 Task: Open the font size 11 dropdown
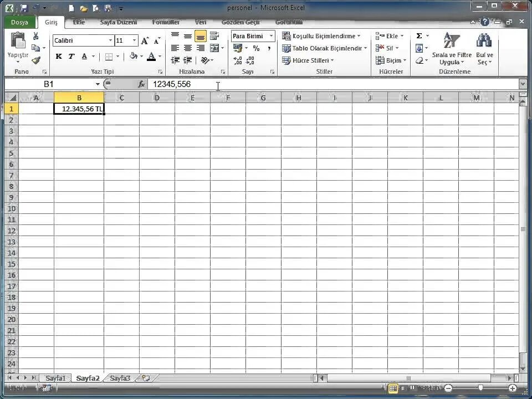pyautogui.click(x=134, y=40)
